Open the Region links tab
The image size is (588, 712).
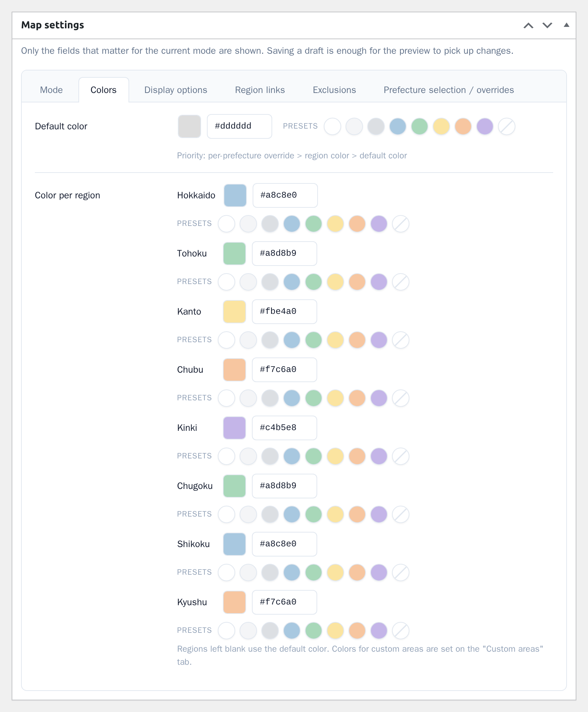click(x=260, y=90)
